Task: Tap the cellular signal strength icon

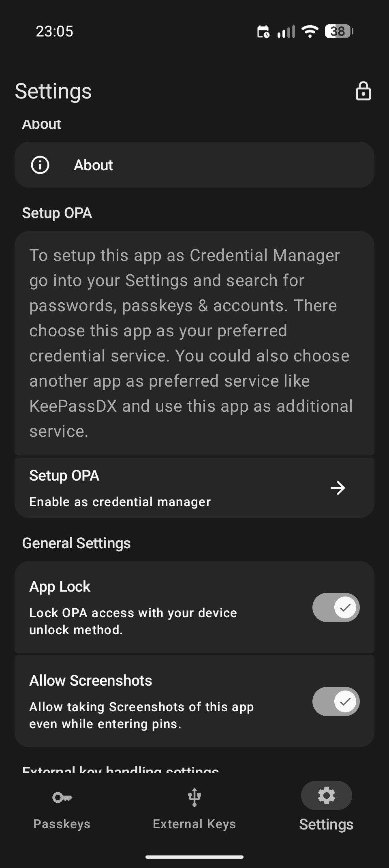Action: point(286,31)
